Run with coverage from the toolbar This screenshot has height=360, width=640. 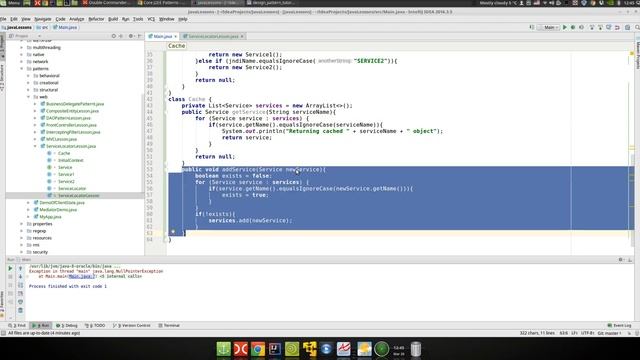point(582,27)
